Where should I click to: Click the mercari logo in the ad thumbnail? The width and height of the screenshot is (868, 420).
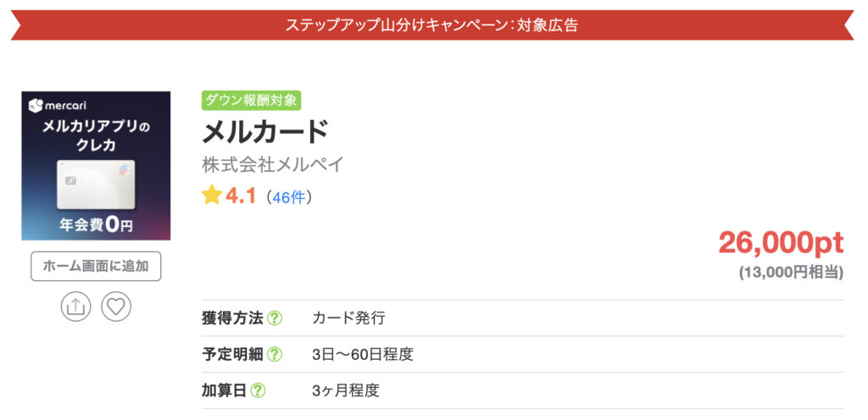[58, 105]
